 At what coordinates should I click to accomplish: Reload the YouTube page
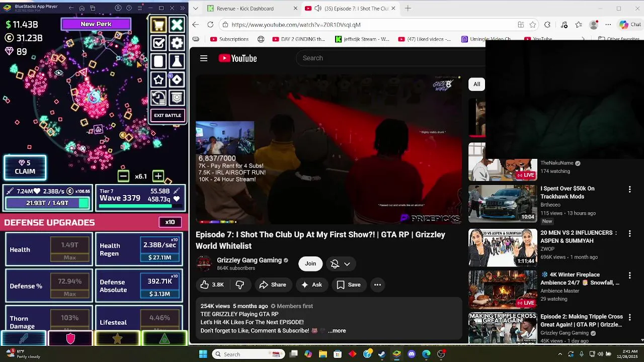(210, 25)
